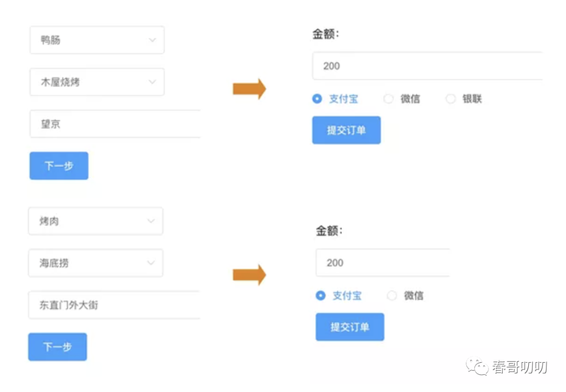Click the orange arrow beside 木屋烧烤
The height and width of the screenshot is (392, 566).
pyautogui.click(x=249, y=89)
